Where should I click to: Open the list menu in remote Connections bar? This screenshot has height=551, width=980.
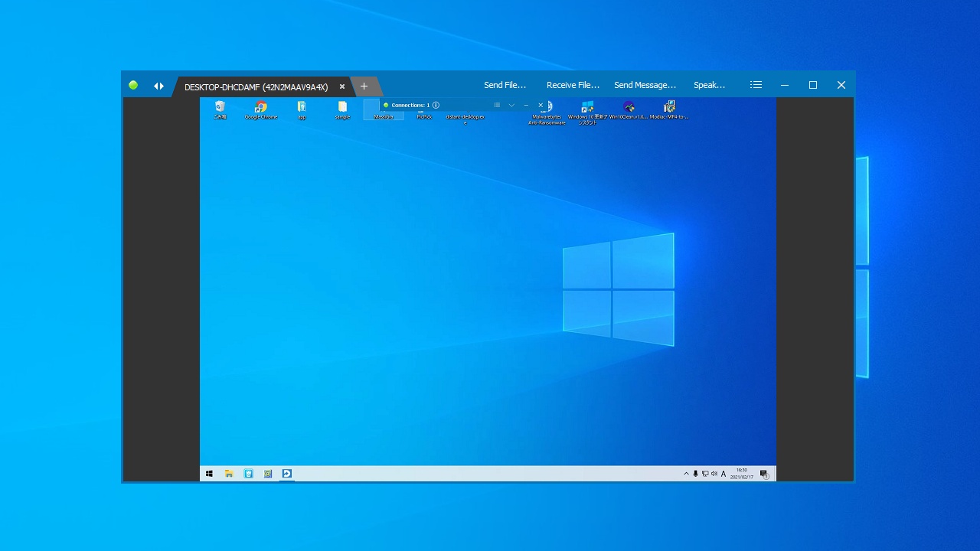pos(497,105)
